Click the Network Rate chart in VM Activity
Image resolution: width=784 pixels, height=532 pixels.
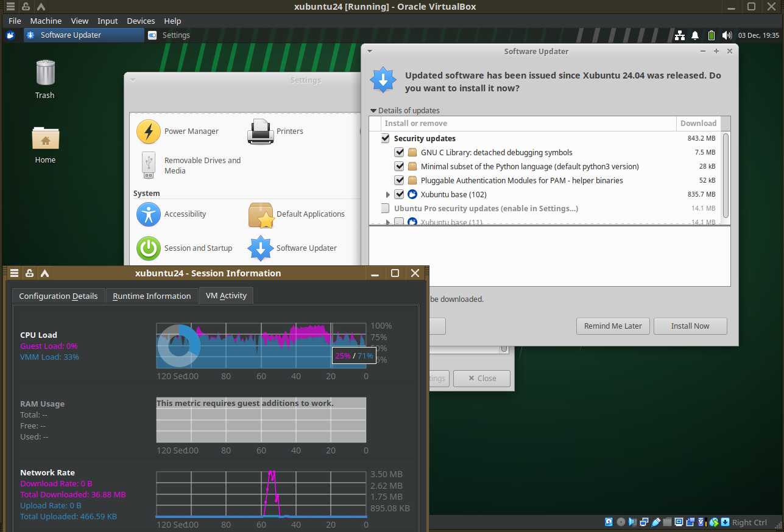pyautogui.click(x=261, y=494)
